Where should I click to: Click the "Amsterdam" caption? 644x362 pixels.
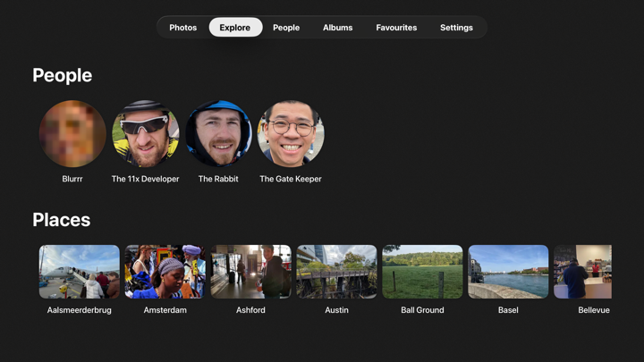[165, 310]
